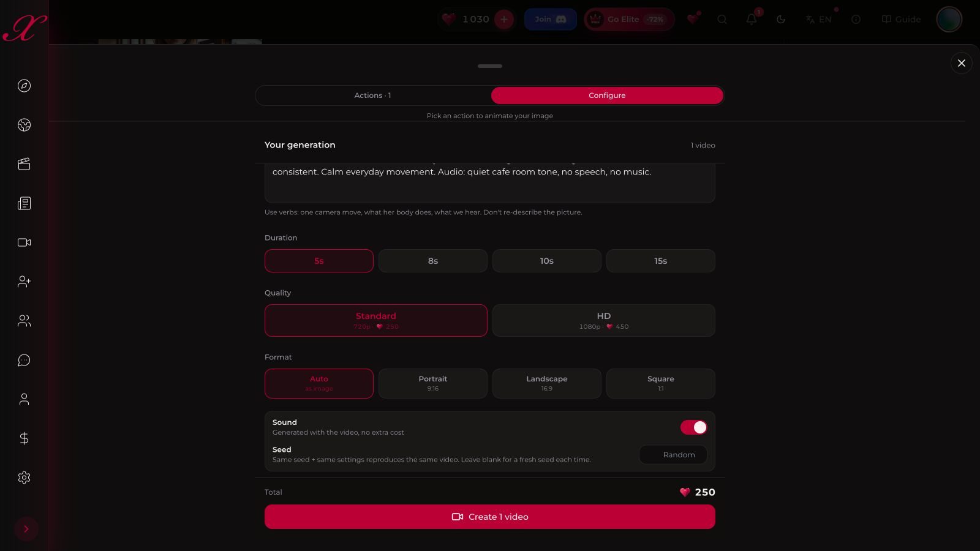Select the Portrait 9:16 format

click(433, 383)
